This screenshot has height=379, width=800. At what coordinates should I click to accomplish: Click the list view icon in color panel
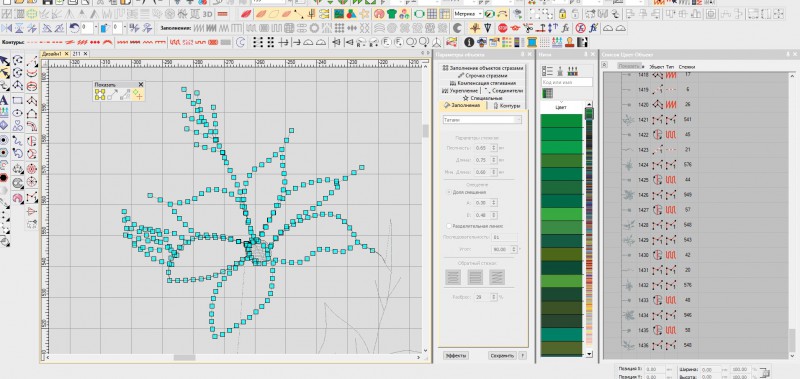tap(547, 71)
